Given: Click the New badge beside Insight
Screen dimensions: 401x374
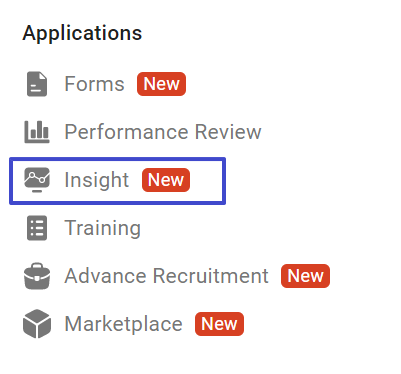Looking at the screenshot, I should click(166, 180).
